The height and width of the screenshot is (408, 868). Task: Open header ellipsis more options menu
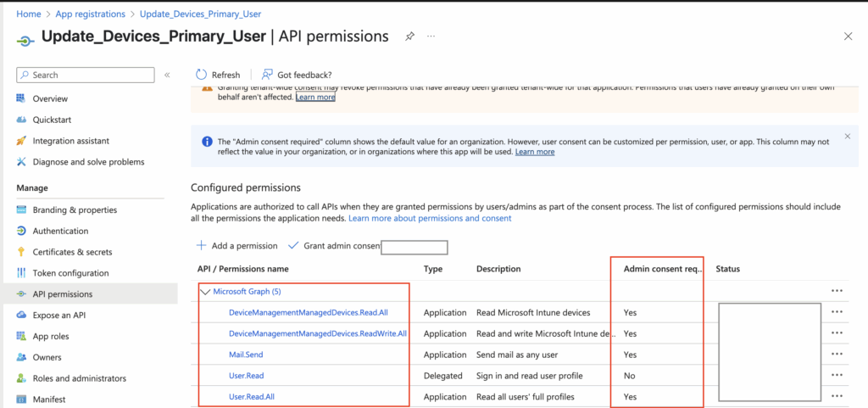coord(431,36)
